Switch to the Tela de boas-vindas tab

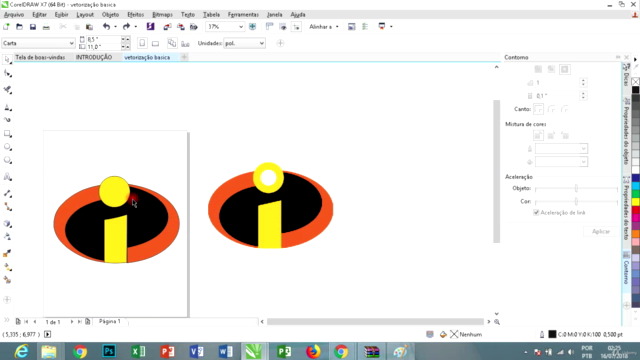coord(40,58)
